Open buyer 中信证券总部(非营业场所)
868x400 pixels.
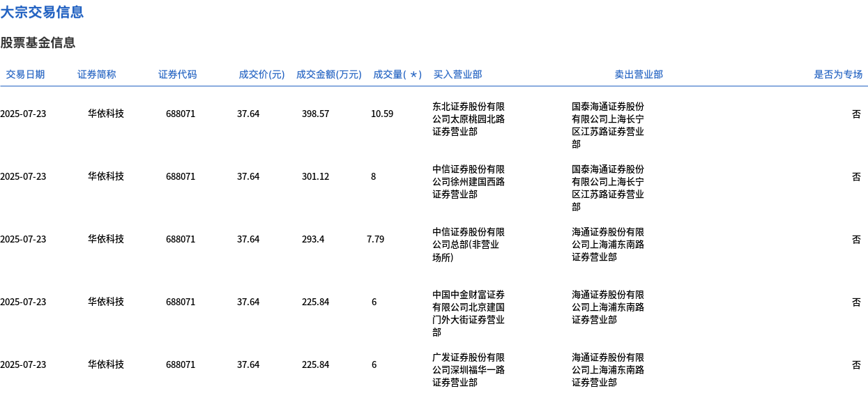tap(469, 245)
